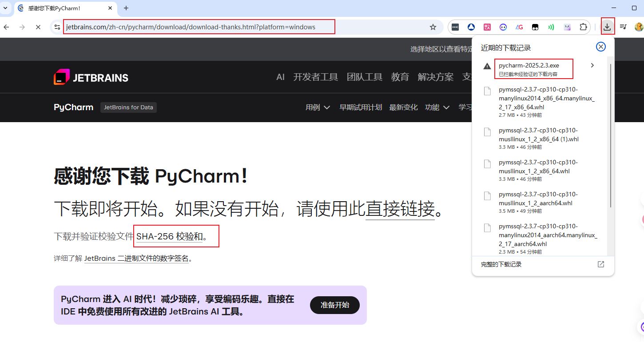Click the 准备开始 button
This screenshot has width=644, height=342.
[x=334, y=305]
